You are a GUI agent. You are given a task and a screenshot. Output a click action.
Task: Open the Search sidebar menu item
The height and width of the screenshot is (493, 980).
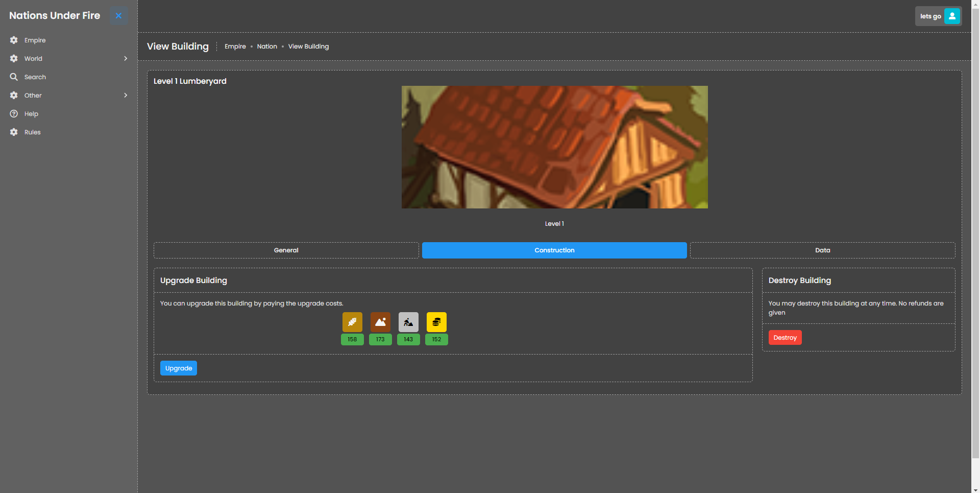coord(68,77)
